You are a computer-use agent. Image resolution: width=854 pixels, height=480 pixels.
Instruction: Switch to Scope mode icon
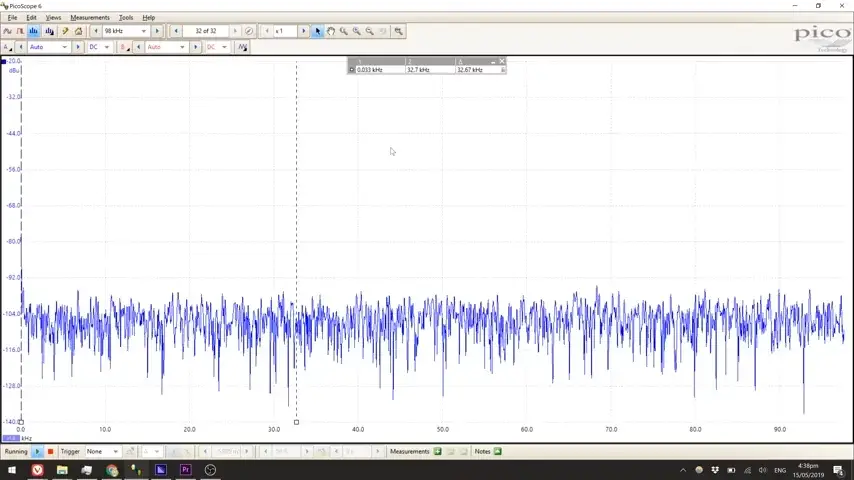coord(8,31)
